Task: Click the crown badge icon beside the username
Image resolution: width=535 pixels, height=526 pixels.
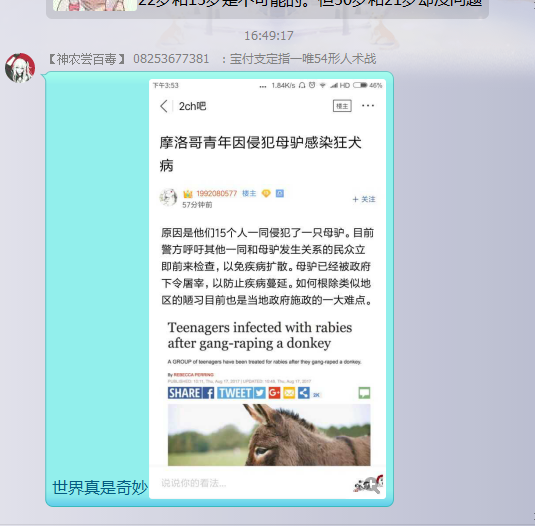Action: (188, 194)
